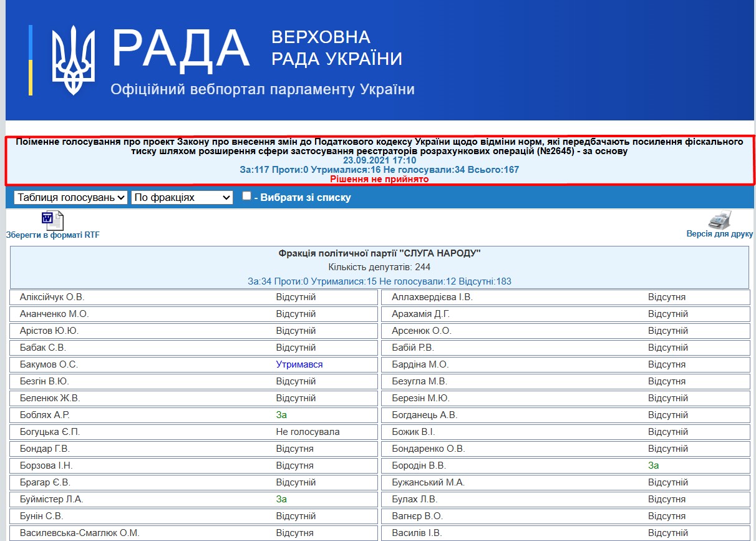Screen dimensions: 756x541
Task: Click 'Зберегти в форматі RTF' link
Action: click(x=52, y=235)
